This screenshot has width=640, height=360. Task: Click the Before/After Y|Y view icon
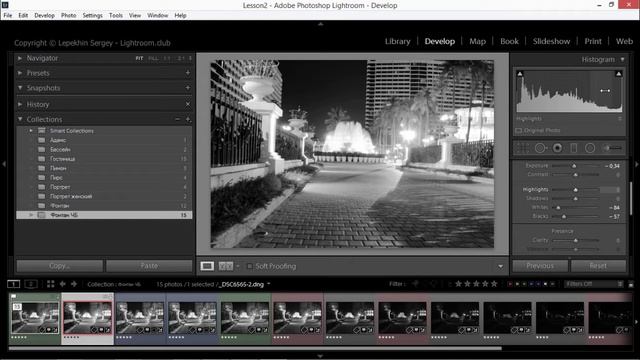(226, 266)
